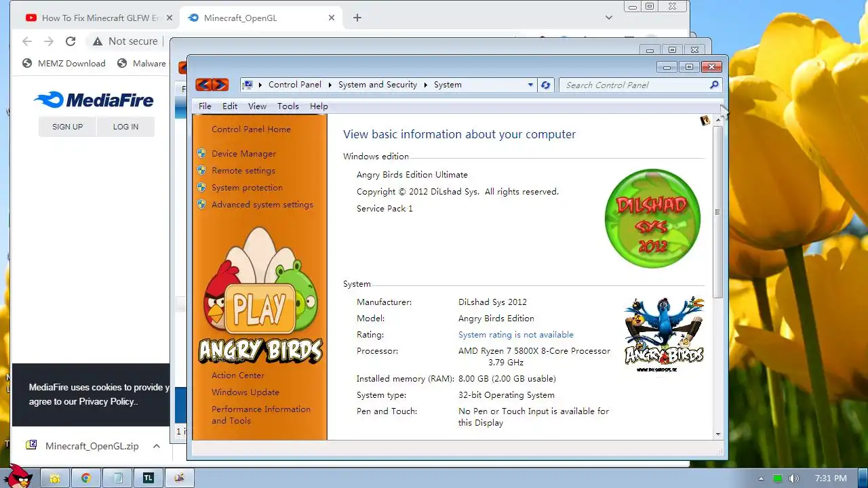The height and width of the screenshot is (488, 868).
Task: Switch to Chrome from the taskbar
Action: point(86,478)
